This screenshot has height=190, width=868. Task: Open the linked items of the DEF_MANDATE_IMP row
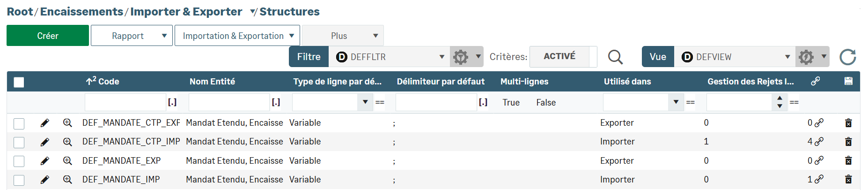pos(818,179)
